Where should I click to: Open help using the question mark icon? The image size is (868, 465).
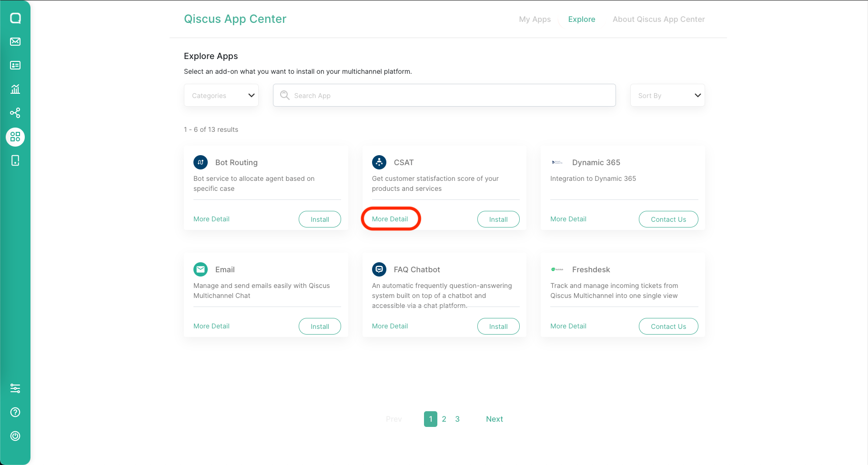click(x=15, y=412)
